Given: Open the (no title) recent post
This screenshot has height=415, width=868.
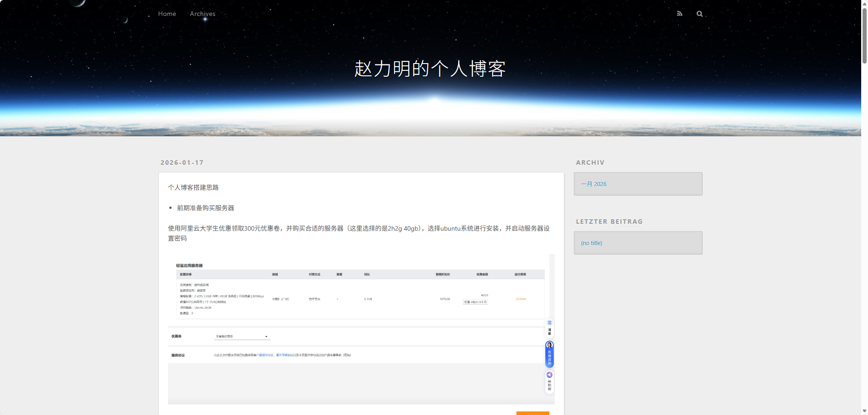Looking at the screenshot, I should tap(592, 243).
